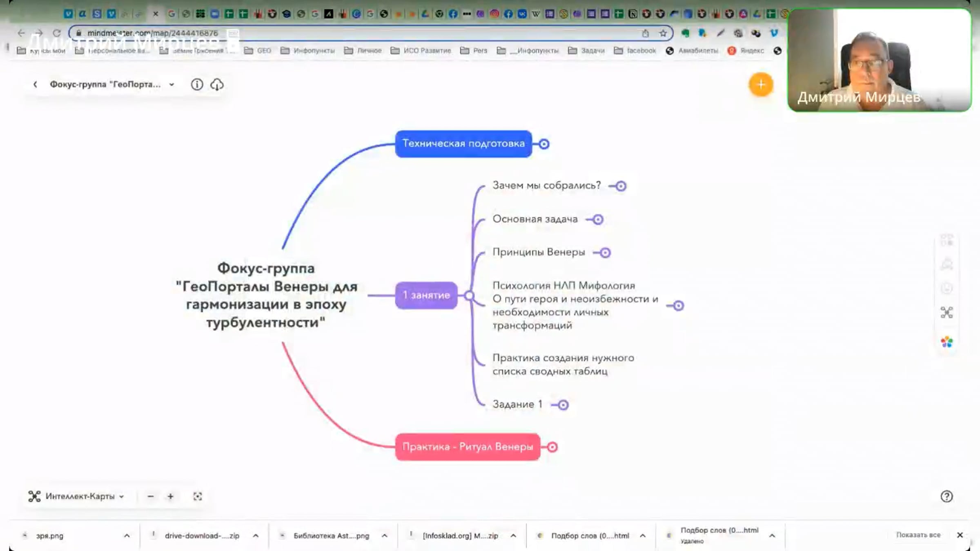This screenshot has width=980, height=551.
Task: Zoom out with the minus button
Action: click(x=151, y=496)
